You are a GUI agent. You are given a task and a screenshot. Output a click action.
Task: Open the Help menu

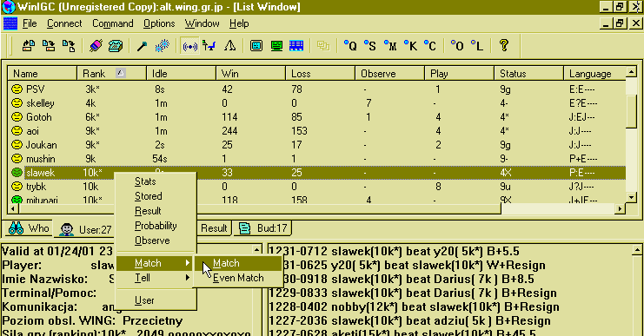click(x=239, y=23)
